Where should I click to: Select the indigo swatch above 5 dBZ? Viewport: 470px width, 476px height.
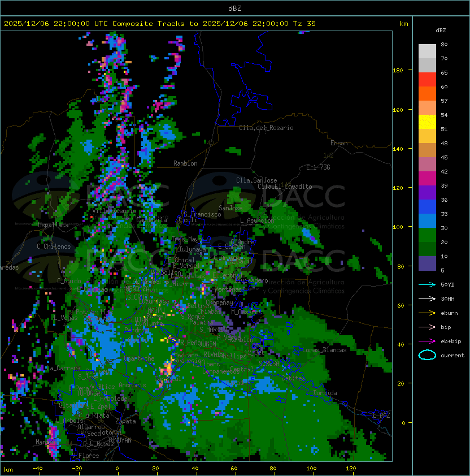click(427, 263)
